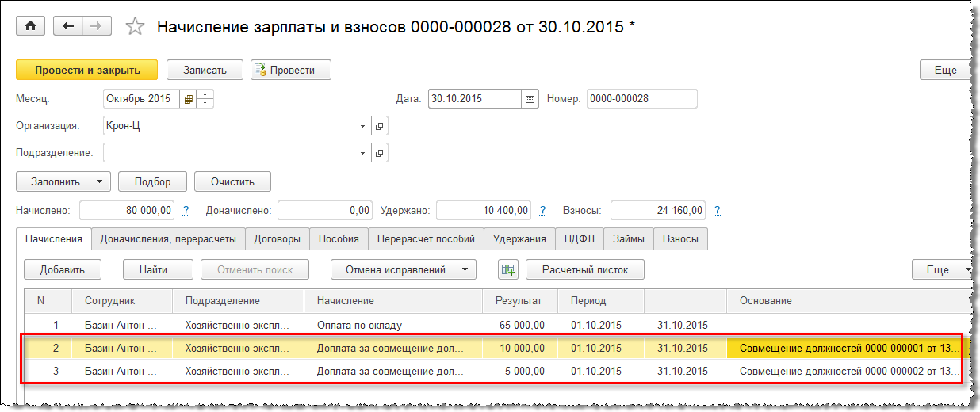Viewport: 980px width, 412px height.
Task: Click the Доначислено field 0,00
Action: [x=325, y=211]
